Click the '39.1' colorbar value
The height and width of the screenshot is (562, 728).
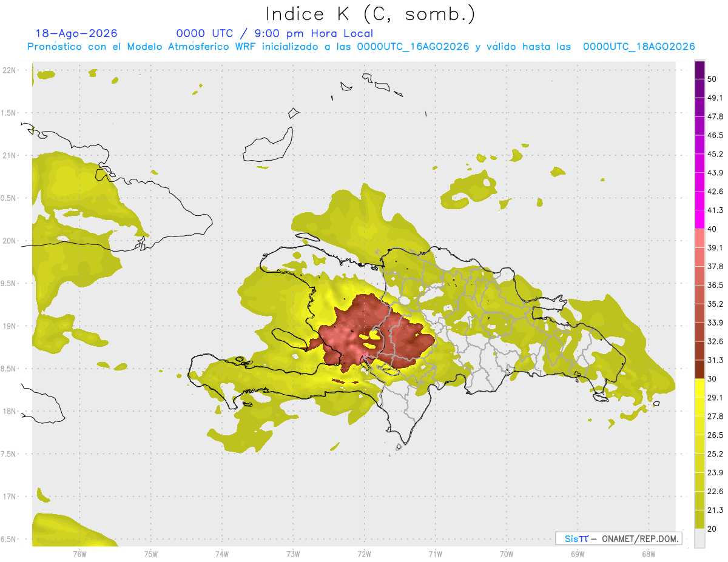(x=715, y=248)
